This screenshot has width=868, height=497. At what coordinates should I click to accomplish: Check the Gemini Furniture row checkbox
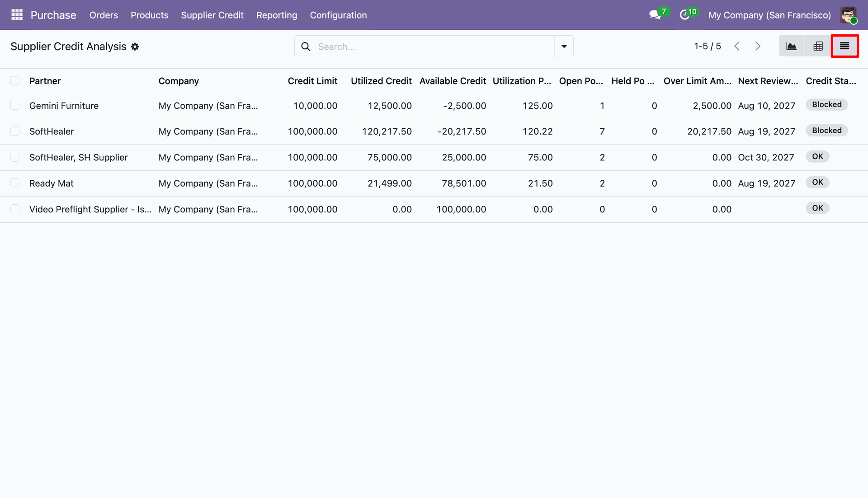click(15, 106)
